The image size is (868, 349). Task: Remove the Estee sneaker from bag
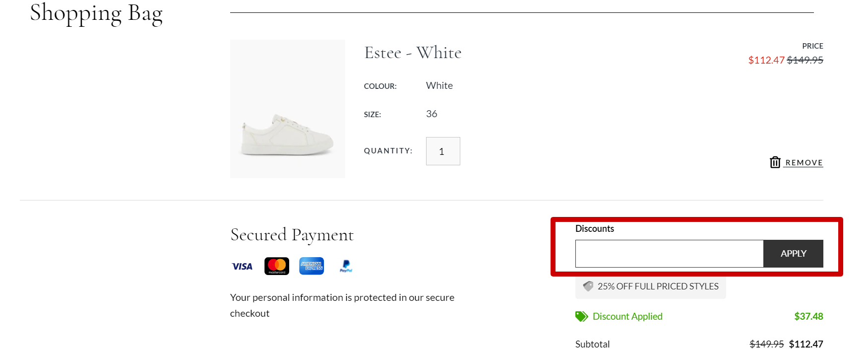(804, 163)
